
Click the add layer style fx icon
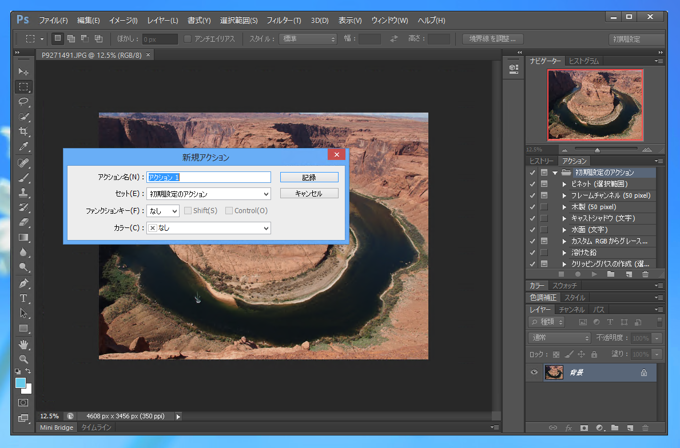tap(569, 428)
